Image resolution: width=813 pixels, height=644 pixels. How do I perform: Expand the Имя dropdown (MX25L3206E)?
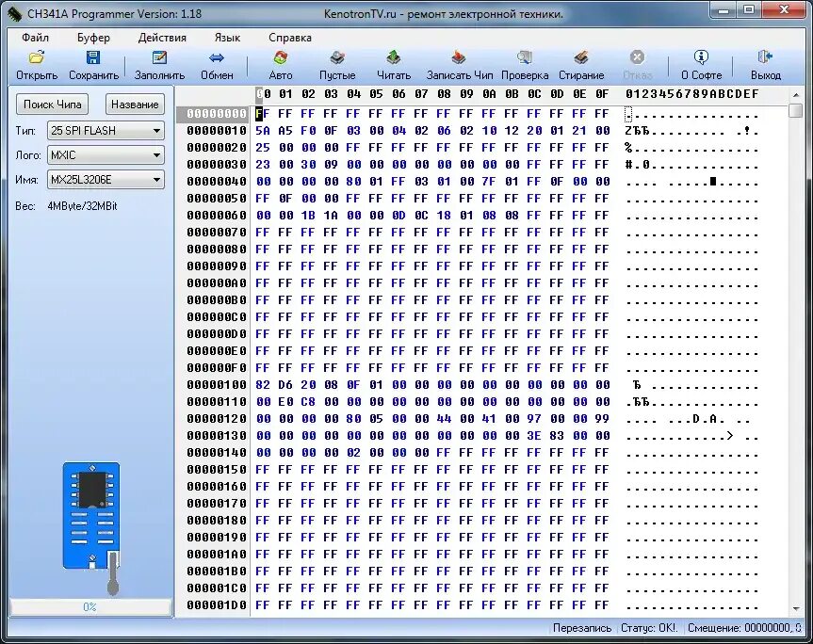156,180
